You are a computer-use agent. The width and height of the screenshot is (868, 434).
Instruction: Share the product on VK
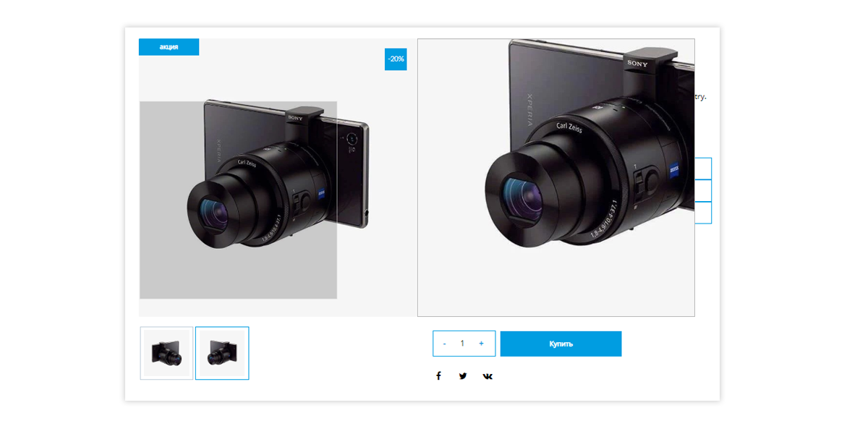click(x=488, y=376)
